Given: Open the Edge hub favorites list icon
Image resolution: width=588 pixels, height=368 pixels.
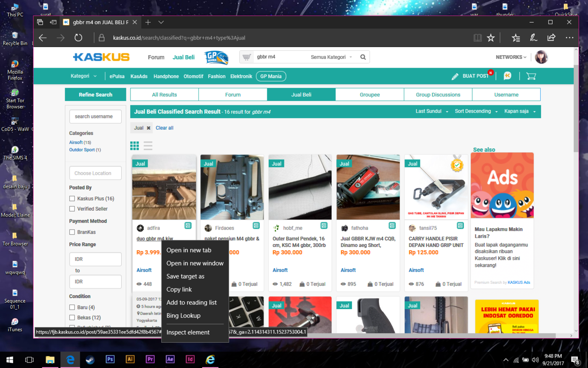Looking at the screenshot, I should [516, 38].
